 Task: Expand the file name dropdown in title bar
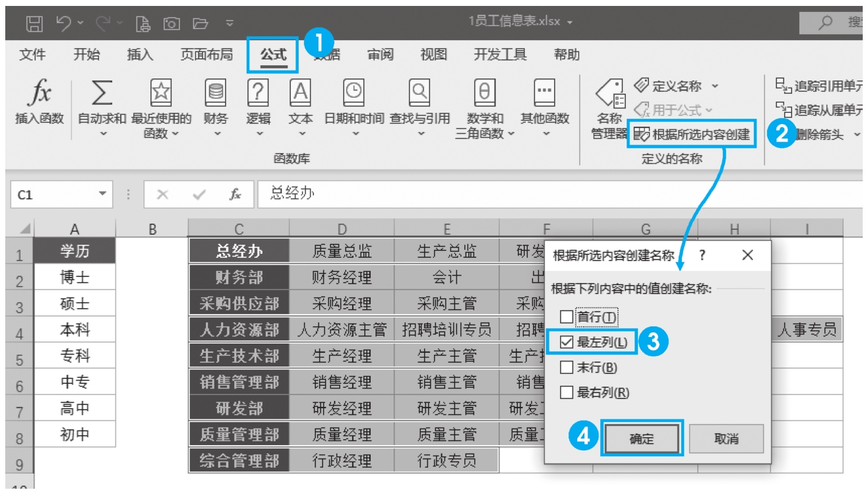[x=570, y=22]
